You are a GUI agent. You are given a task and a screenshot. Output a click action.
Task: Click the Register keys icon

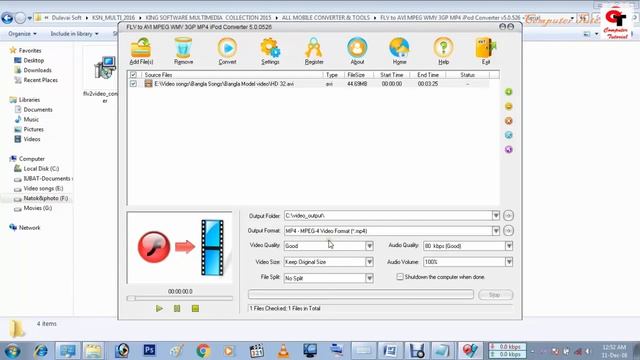pyautogui.click(x=314, y=51)
